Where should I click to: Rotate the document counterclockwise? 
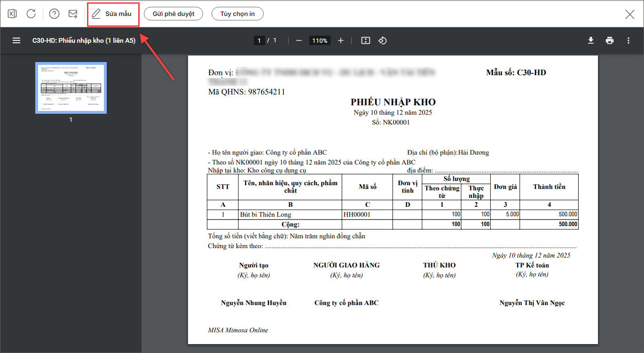[383, 40]
